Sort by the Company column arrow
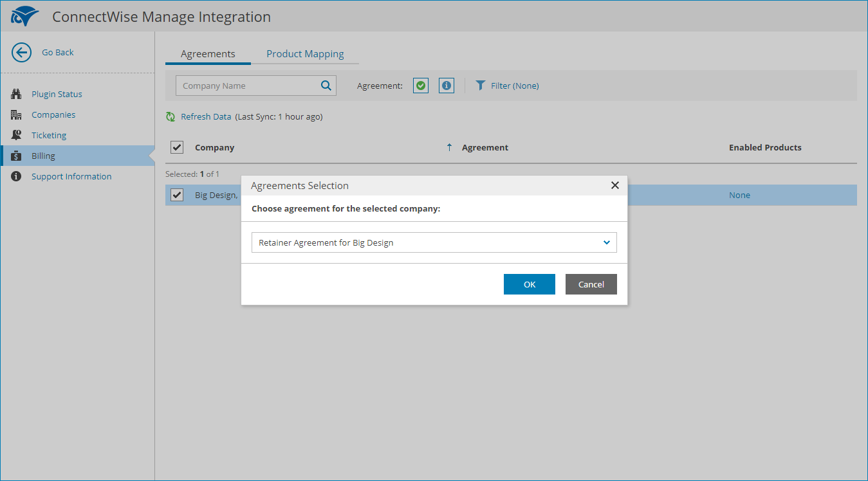Screen dimensions: 868x481 449,147
